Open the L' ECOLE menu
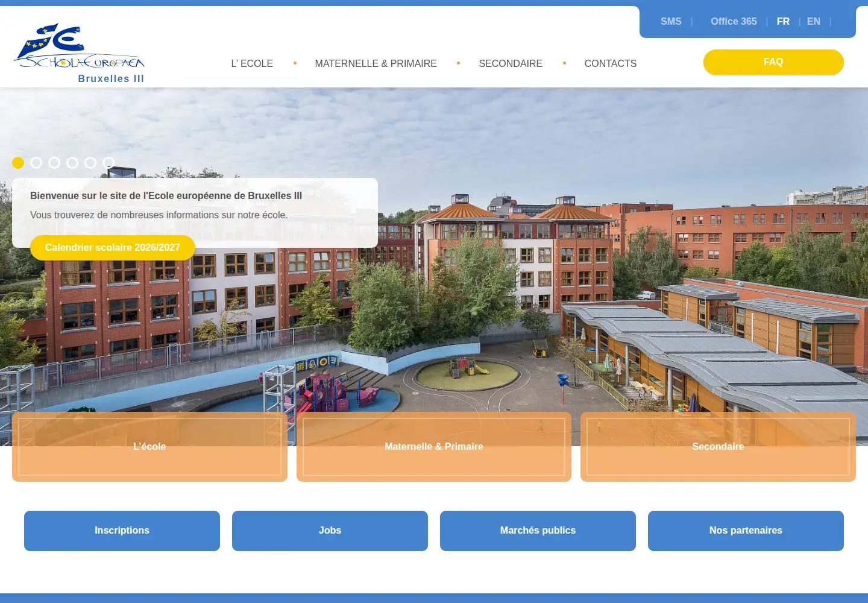This screenshot has height=603, width=868. tap(252, 63)
